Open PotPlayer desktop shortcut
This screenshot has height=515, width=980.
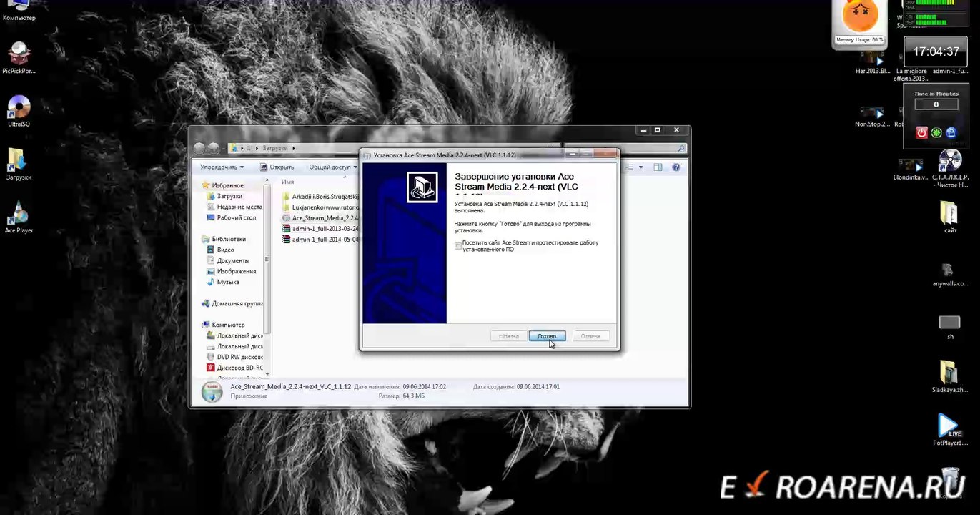click(x=949, y=430)
